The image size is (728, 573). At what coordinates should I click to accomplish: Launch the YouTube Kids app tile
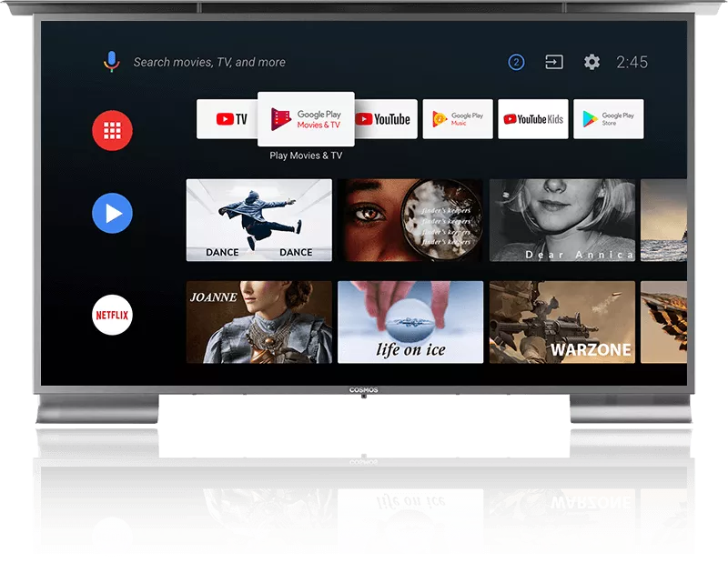[x=533, y=119]
